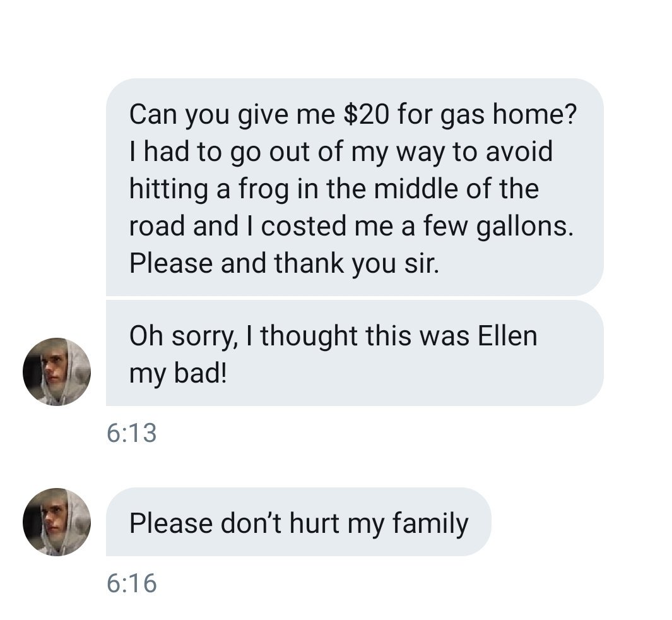Click the 6:13 timestamp
672x620 pixels.
click(x=131, y=433)
